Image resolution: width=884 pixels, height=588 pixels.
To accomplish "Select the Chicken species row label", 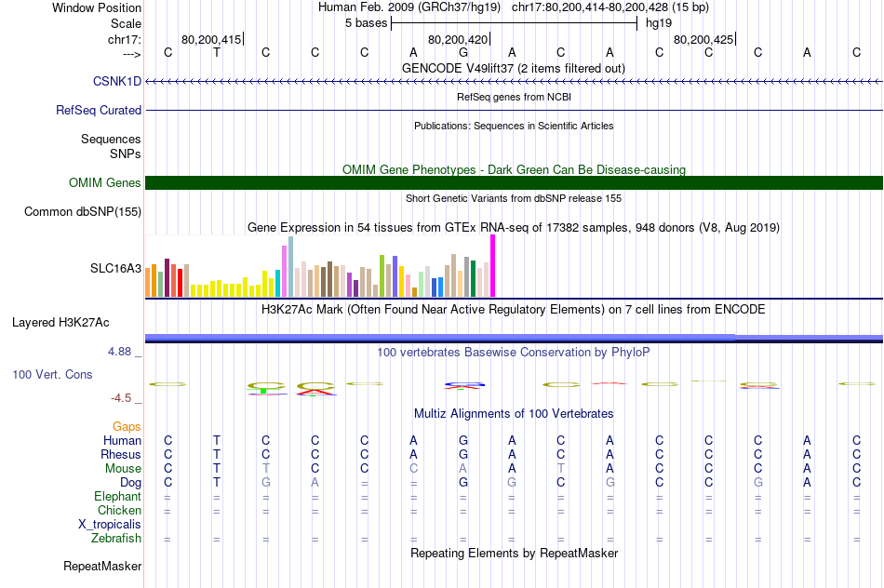I will pos(119,510).
